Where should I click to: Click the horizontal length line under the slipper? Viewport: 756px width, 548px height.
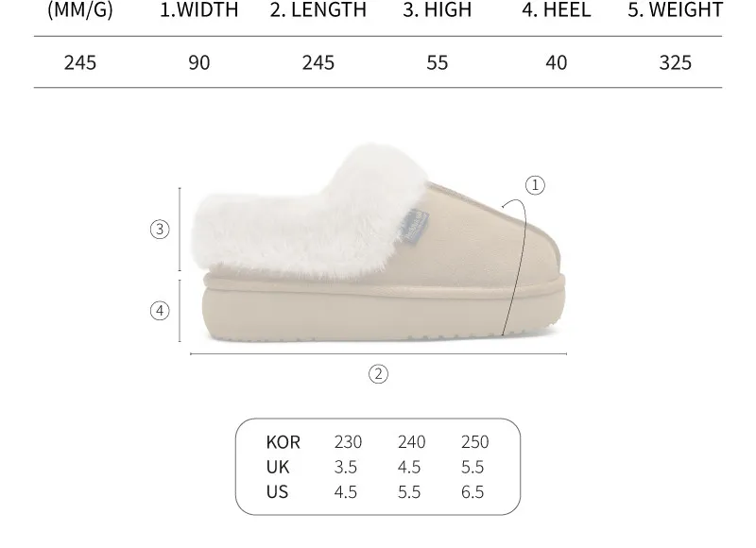379,353
